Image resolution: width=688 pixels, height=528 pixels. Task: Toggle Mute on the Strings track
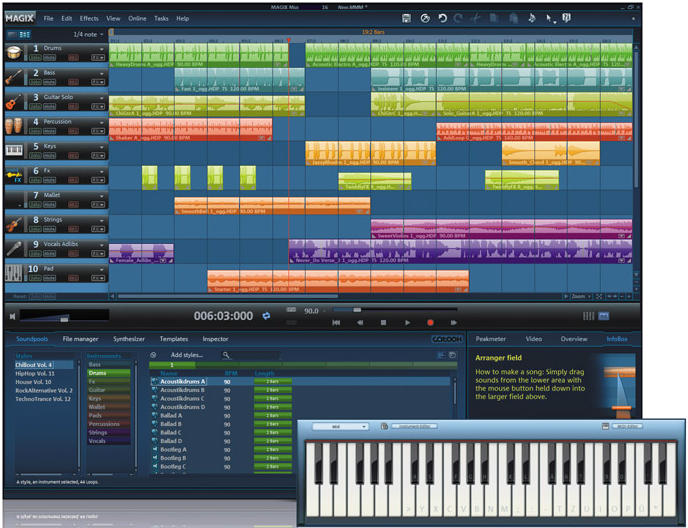(49, 229)
